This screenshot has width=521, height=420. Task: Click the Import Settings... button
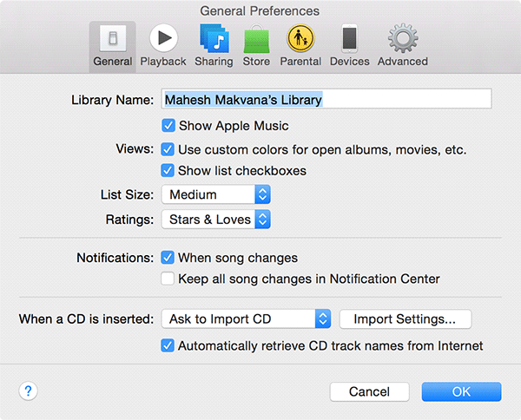[406, 319]
